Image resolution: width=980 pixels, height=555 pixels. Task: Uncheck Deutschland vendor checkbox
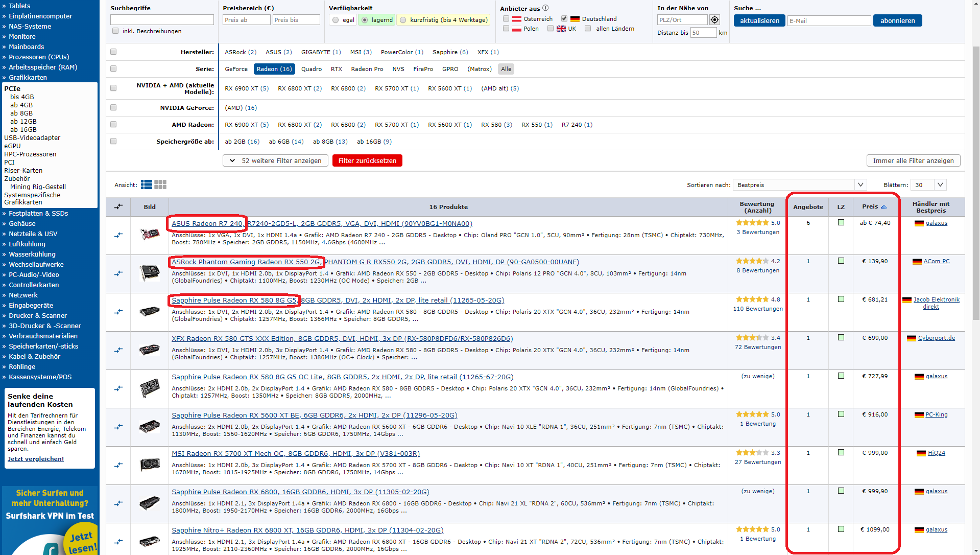click(x=564, y=18)
